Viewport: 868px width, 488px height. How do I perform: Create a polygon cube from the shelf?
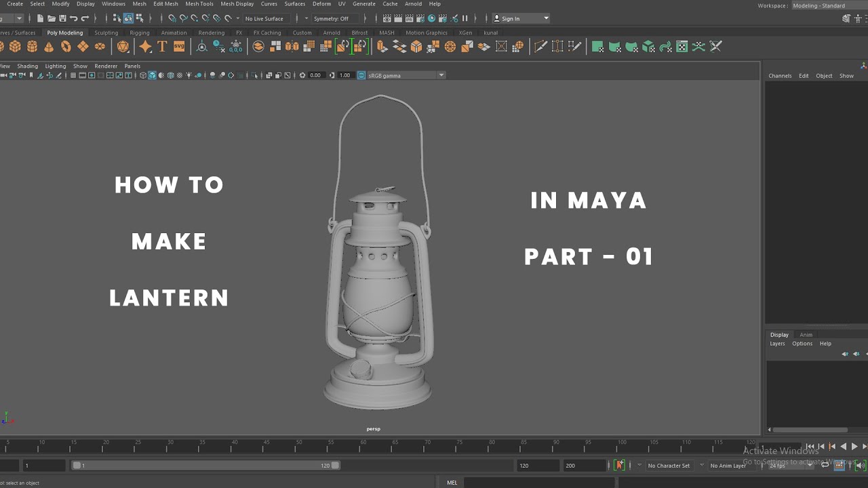15,46
